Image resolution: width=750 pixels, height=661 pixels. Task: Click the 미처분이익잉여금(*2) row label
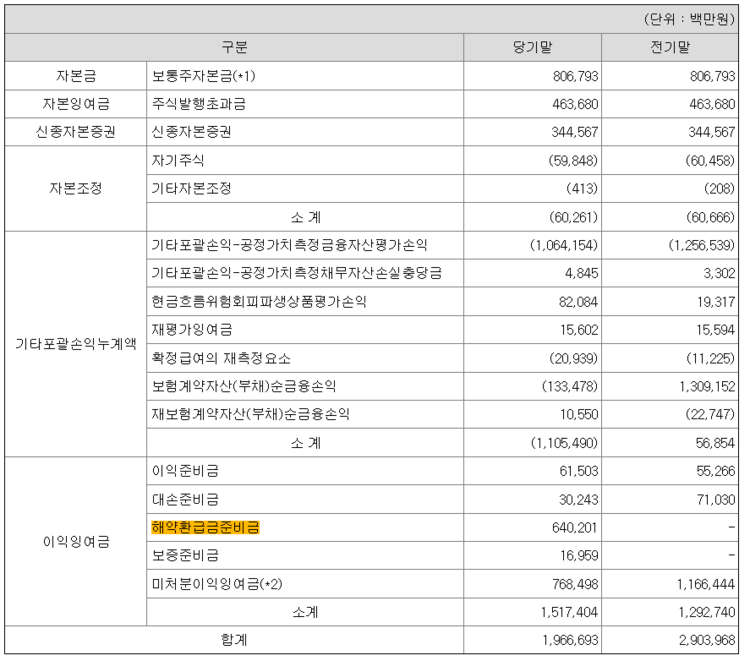point(217,584)
